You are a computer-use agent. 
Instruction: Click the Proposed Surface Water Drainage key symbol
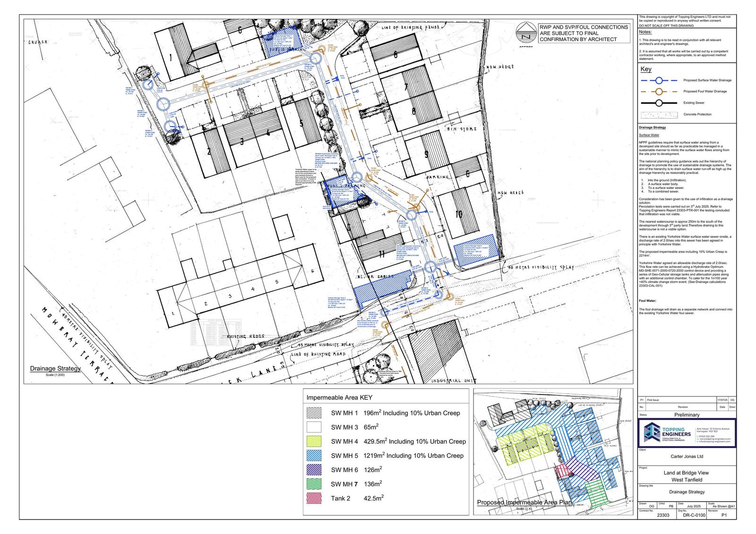659,80
